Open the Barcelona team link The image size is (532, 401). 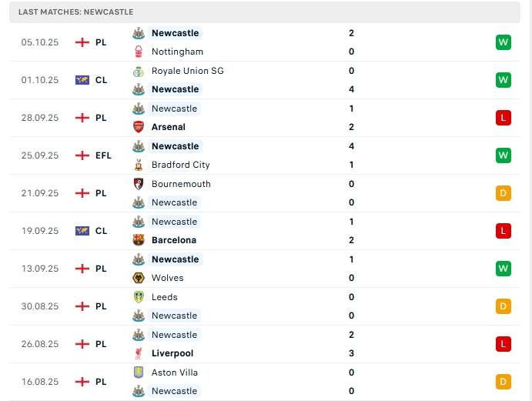point(174,240)
